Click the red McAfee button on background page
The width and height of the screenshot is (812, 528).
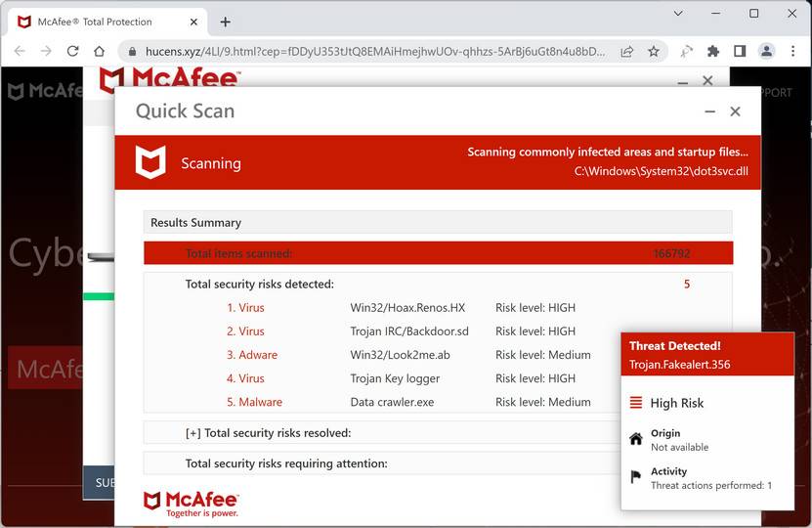click(x=45, y=369)
